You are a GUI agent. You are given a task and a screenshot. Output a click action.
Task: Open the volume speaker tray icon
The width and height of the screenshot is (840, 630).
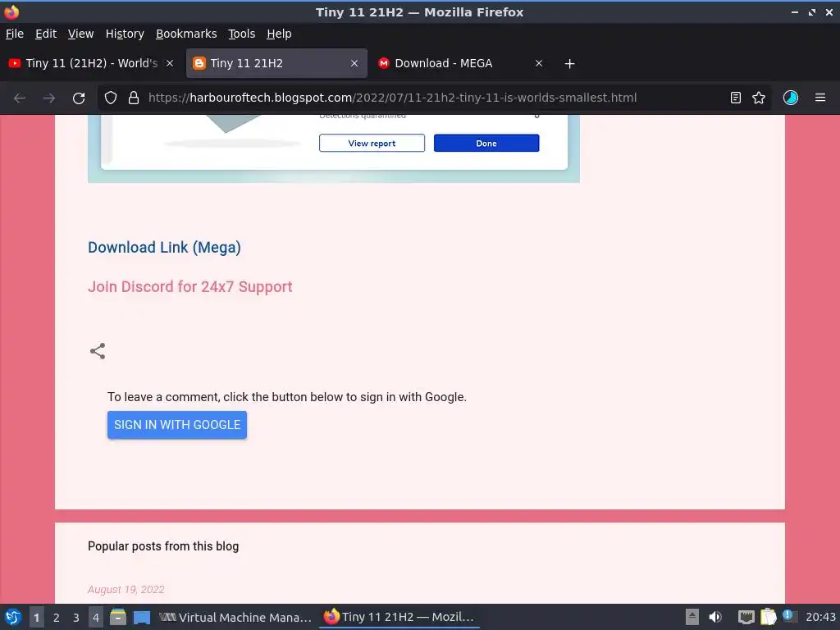point(715,617)
